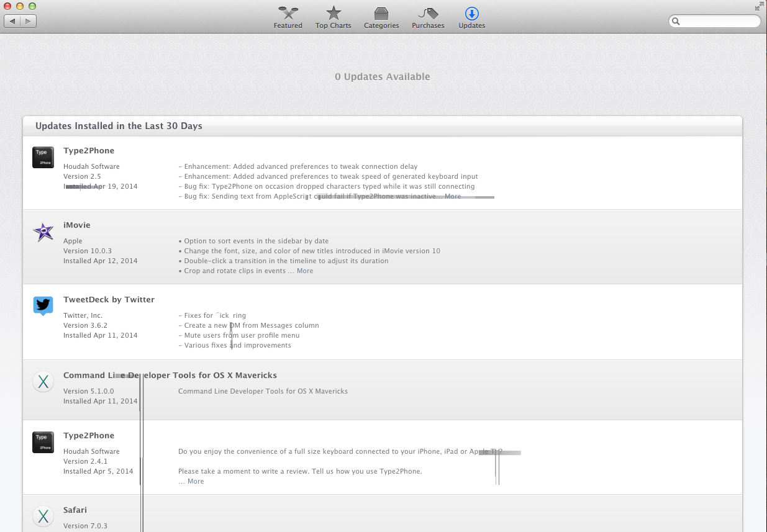Open the TweetDeck by Twitter title
Viewport: 767px width, 532px height.
[109, 300]
